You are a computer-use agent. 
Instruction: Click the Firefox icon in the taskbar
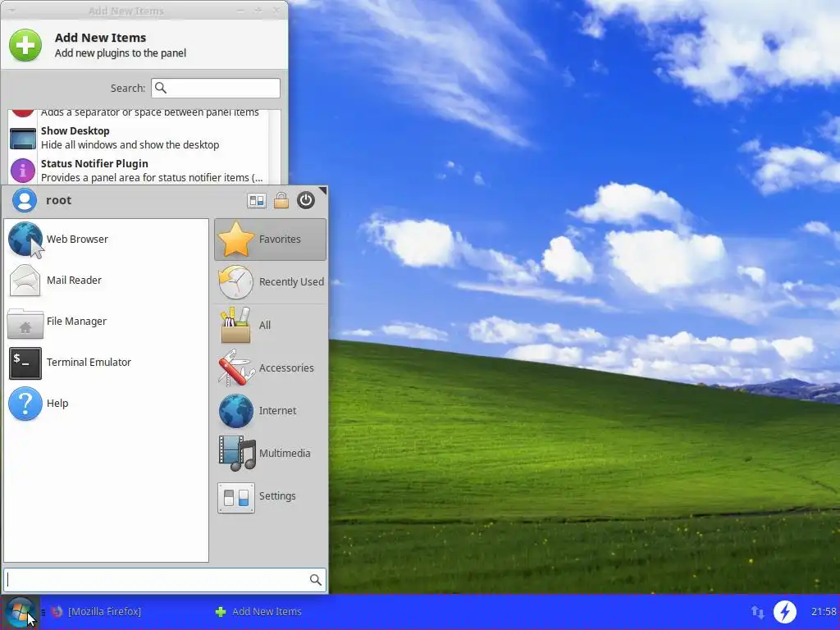tap(57, 612)
